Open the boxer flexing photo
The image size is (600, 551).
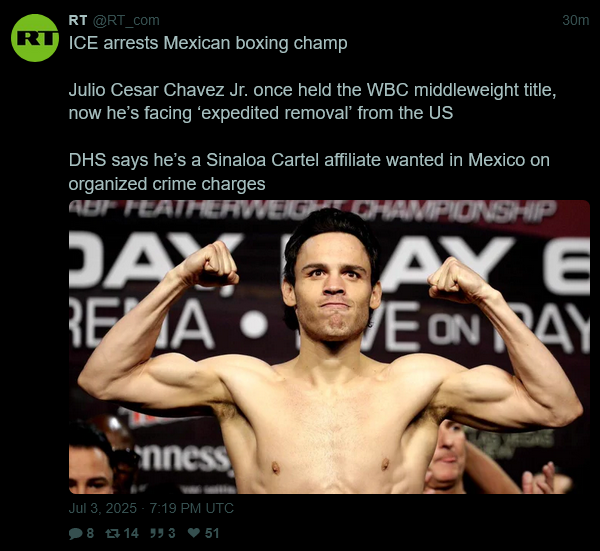329,347
